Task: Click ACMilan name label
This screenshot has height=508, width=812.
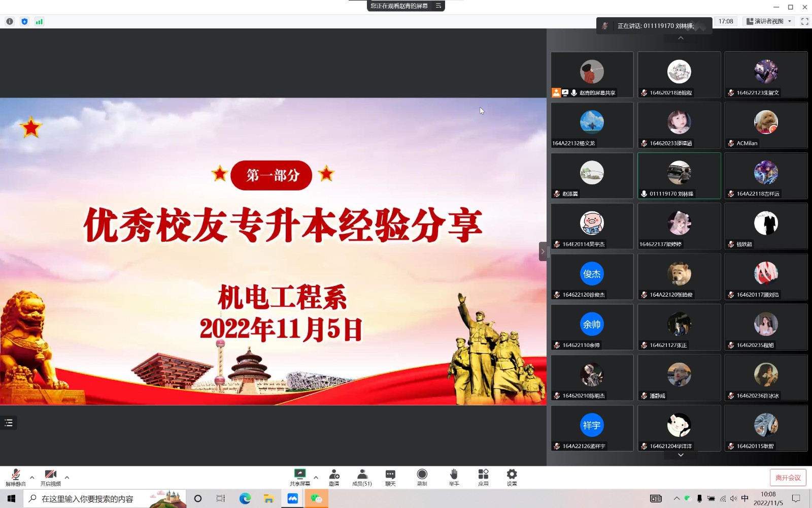Action: [x=747, y=143]
